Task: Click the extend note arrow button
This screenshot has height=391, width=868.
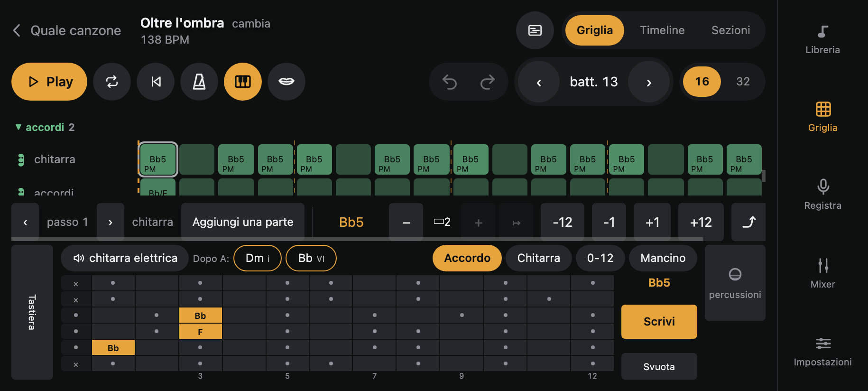Action: pyautogui.click(x=517, y=222)
